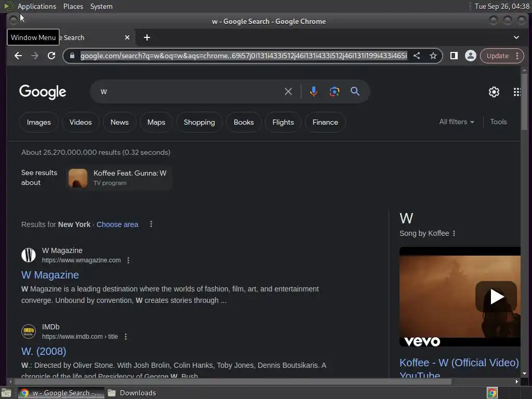Switch to Images results

point(38,122)
